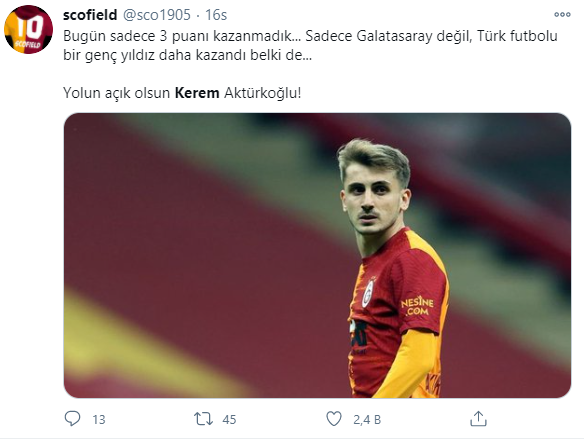Click the bold Kerem text in tweet
This screenshot has width=584, height=440.
pyautogui.click(x=197, y=93)
